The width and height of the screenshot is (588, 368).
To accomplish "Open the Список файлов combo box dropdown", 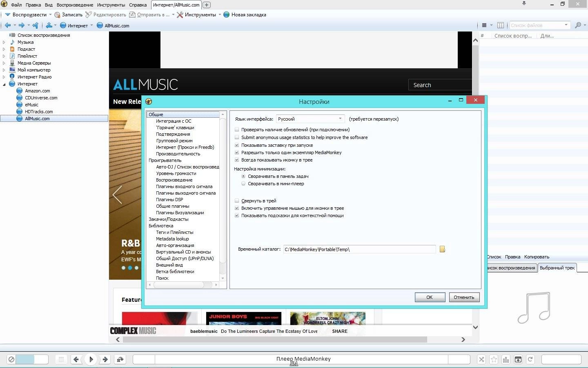I will [566, 25].
